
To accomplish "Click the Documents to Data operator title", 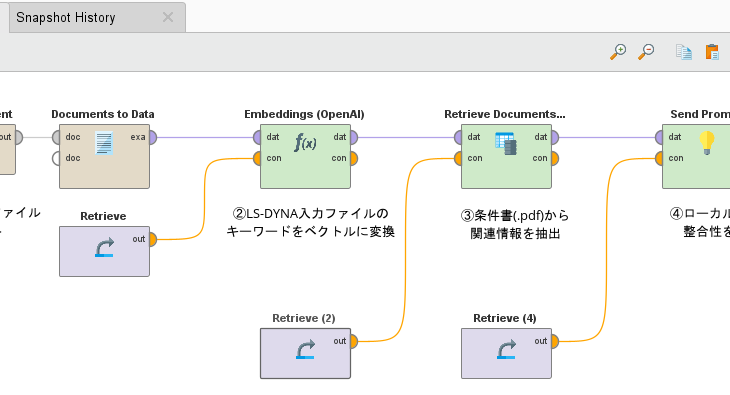I will click(103, 114).
